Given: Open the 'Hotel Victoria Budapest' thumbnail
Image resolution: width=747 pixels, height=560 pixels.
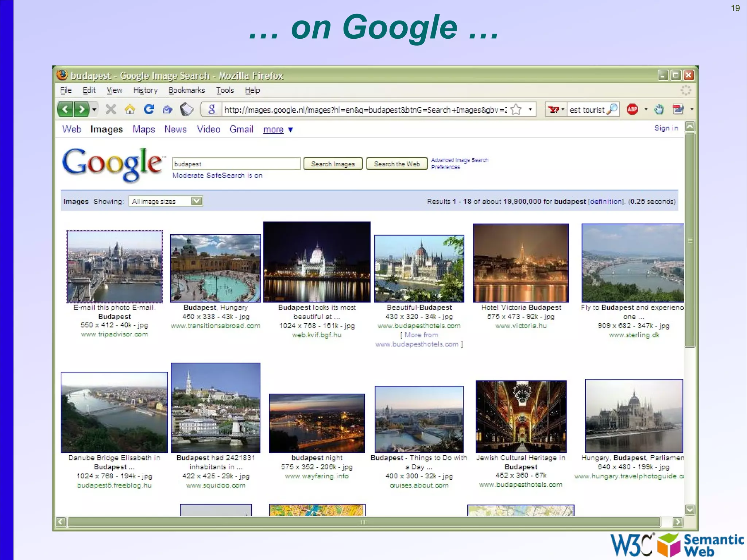Looking at the screenshot, I should tap(521, 263).
